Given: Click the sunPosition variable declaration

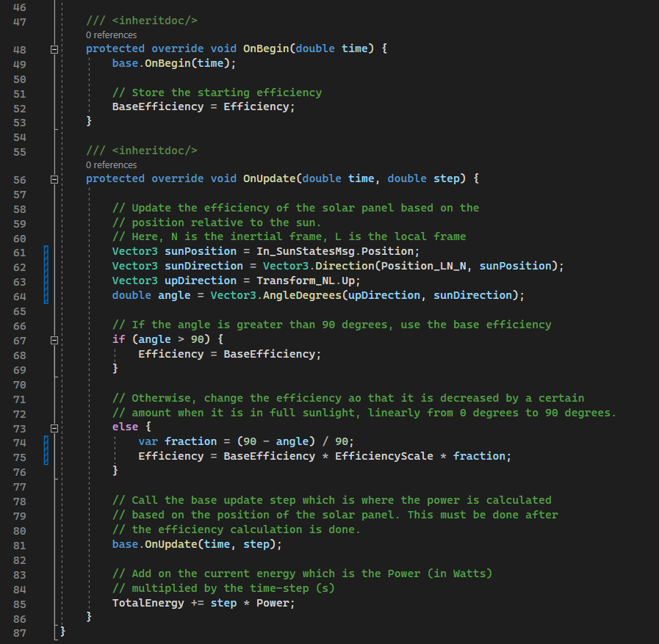Looking at the screenshot, I should 201,251.
